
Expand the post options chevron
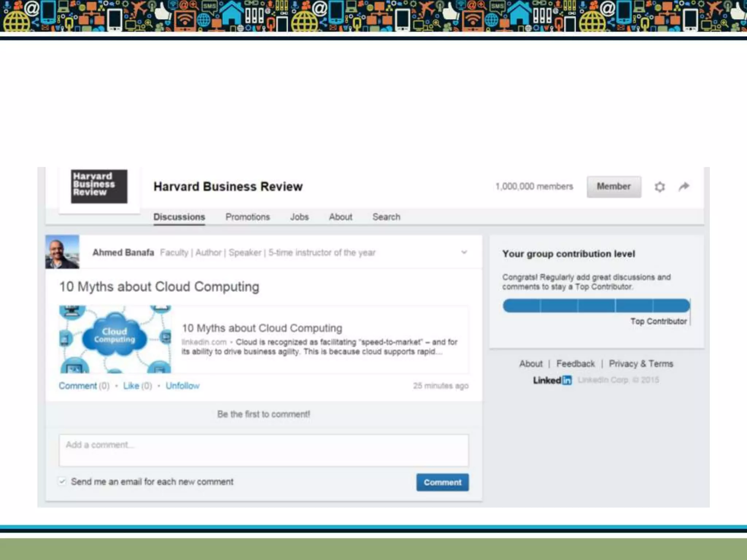pyautogui.click(x=464, y=252)
